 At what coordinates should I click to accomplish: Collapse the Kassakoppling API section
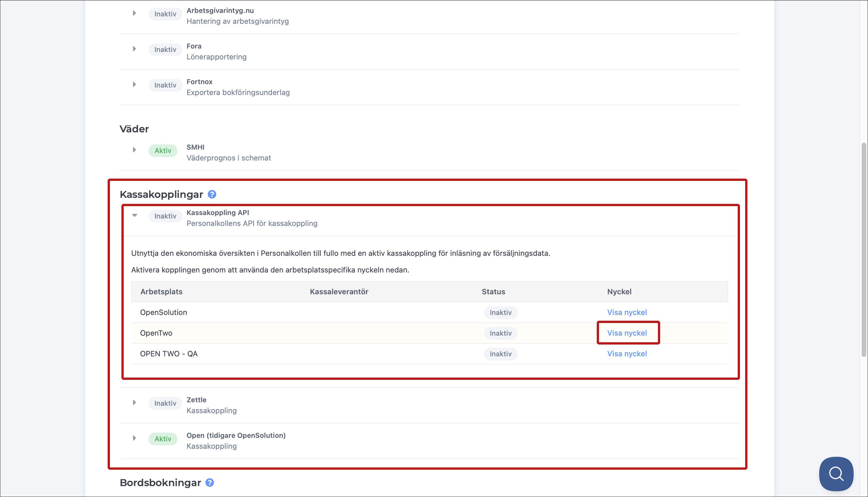134,215
